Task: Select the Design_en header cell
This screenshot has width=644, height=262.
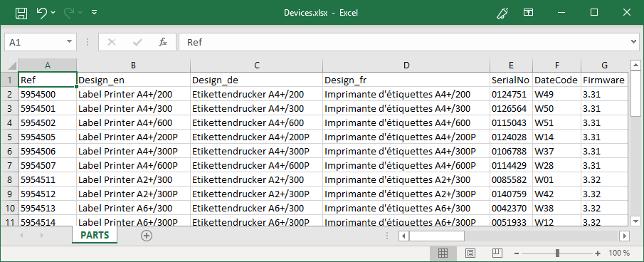Action: [x=134, y=80]
